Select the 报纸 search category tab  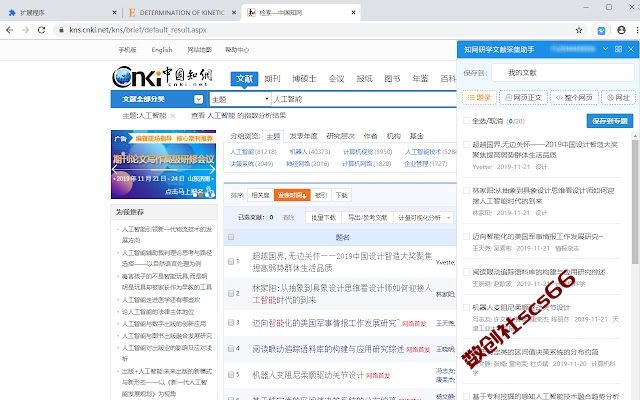(364, 79)
